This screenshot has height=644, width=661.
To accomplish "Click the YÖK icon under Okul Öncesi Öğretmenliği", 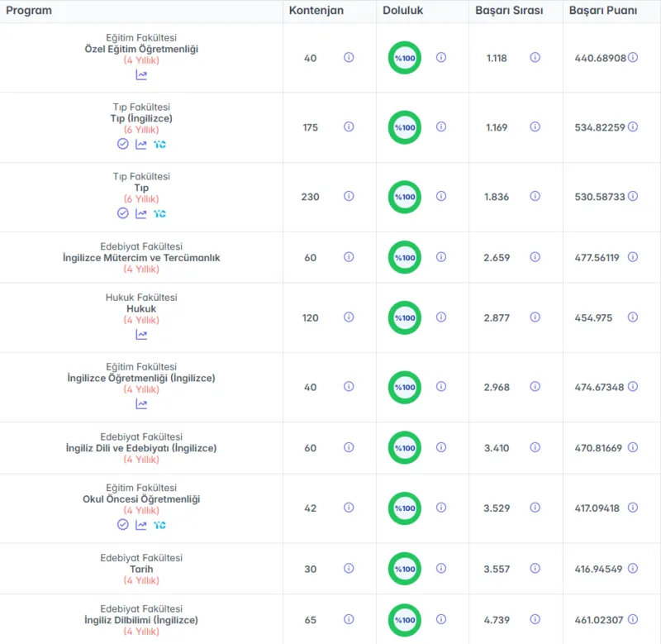I will coord(159,525).
